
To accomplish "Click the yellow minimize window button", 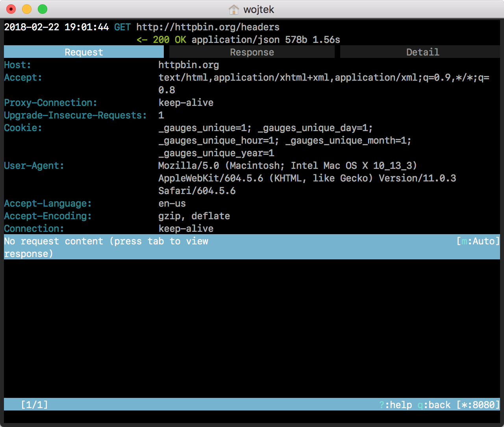I will coord(27,9).
